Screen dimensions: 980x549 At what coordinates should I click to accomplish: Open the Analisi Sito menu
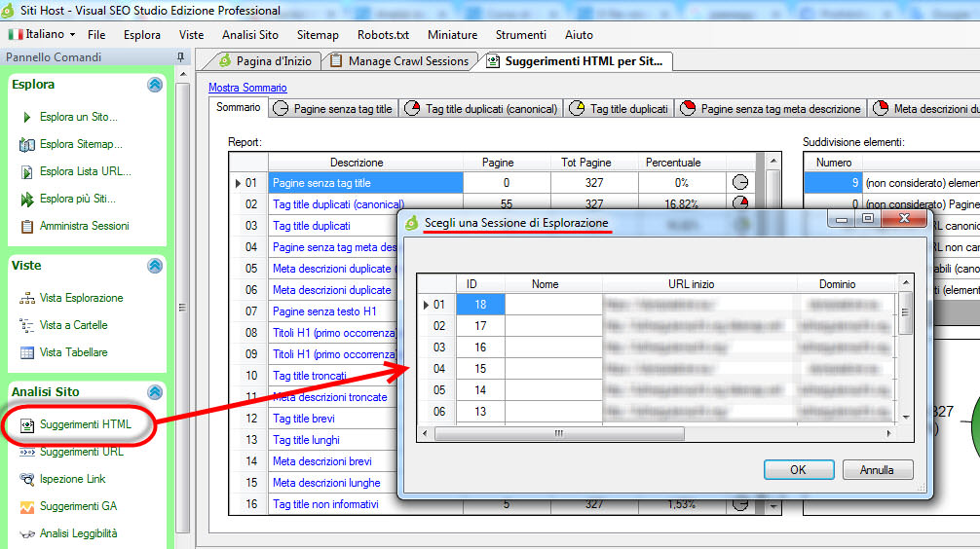[x=250, y=35]
